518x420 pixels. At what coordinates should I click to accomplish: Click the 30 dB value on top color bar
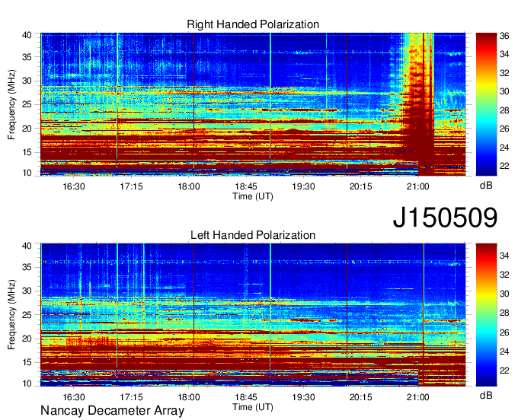(x=504, y=91)
